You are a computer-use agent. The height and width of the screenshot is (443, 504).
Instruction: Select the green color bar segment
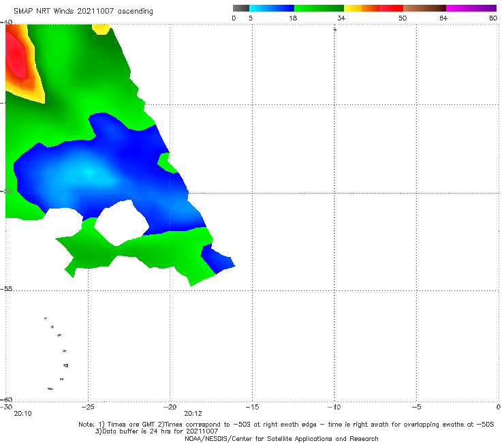pos(319,8)
